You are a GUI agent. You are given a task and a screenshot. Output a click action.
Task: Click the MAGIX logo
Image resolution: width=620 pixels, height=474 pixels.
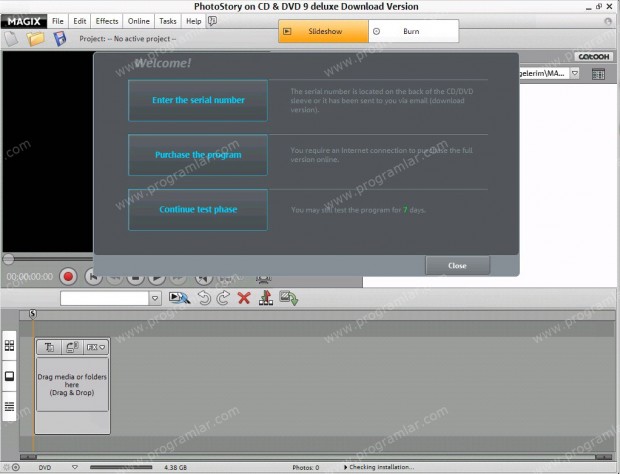pyautogui.click(x=24, y=21)
